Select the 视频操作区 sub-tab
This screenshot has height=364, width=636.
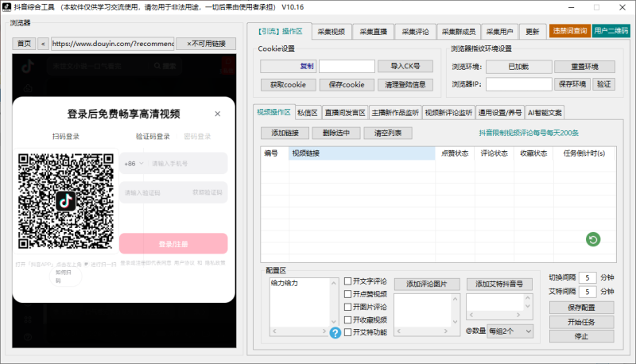(273, 112)
